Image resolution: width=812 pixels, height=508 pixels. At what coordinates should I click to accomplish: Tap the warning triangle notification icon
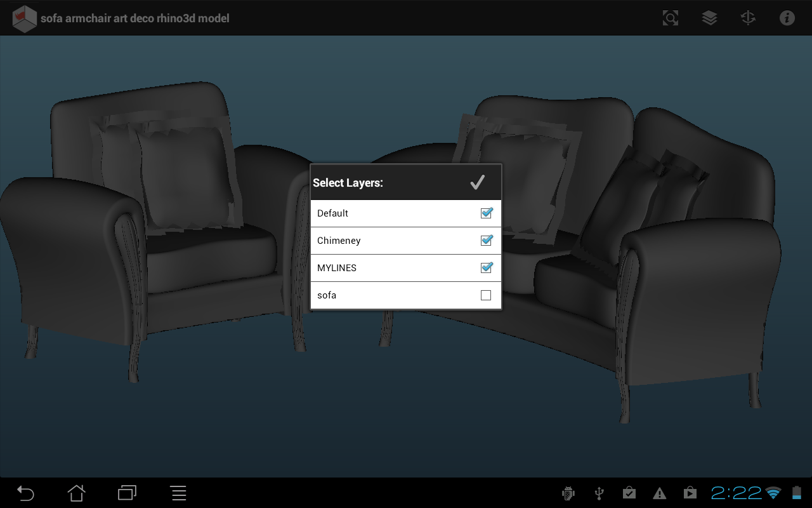click(x=660, y=493)
